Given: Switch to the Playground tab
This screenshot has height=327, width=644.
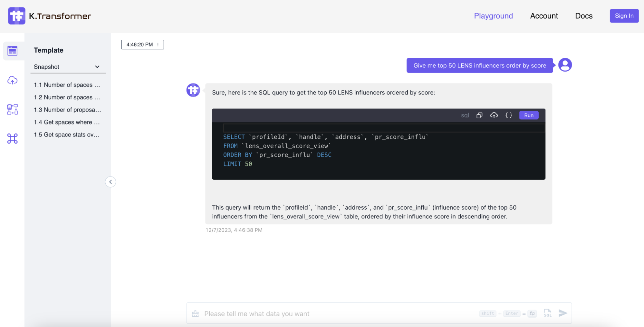Looking at the screenshot, I should [493, 16].
